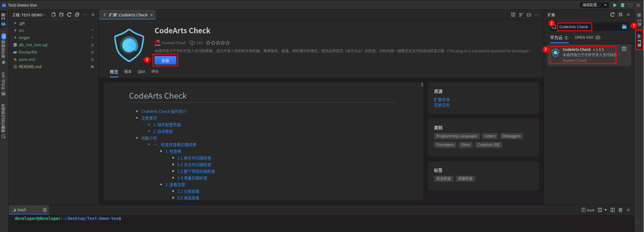Delete terminal using bash tab trash icon

(x=45, y=210)
